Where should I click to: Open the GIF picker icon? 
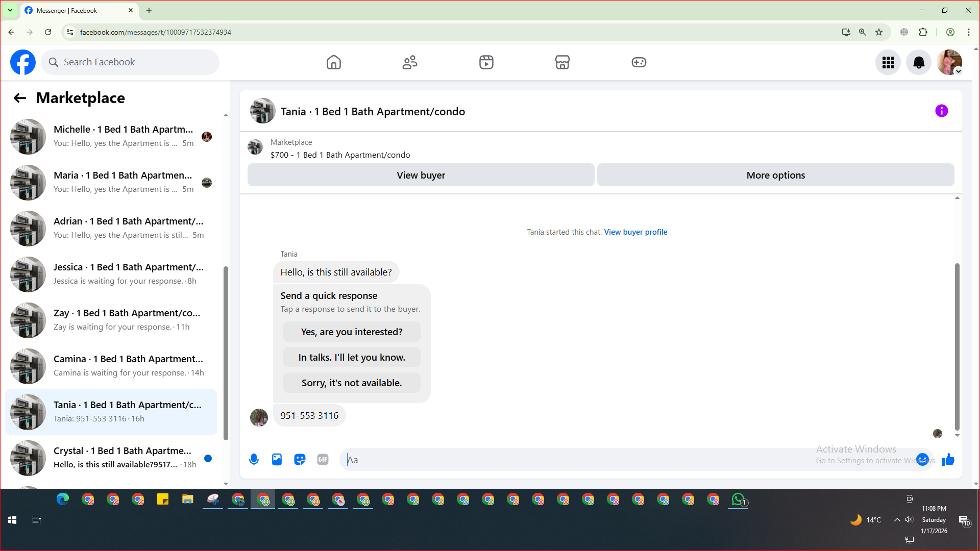[323, 460]
